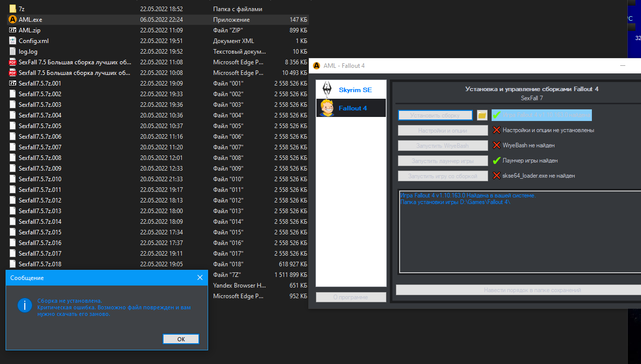Image resolution: width=641 pixels, height=364 pixels.
Task: Select the Fallout 4 game entry
Action: coord(351,108)
